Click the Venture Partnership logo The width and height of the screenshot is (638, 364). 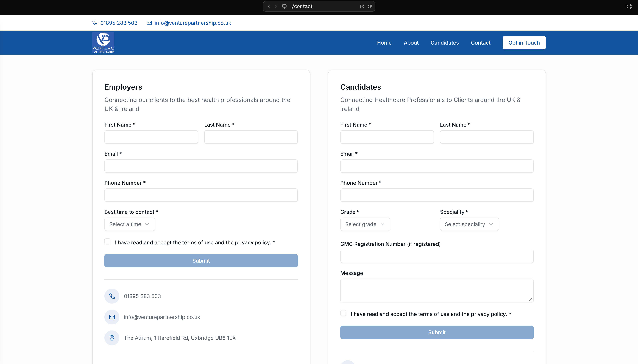point(103,43)
